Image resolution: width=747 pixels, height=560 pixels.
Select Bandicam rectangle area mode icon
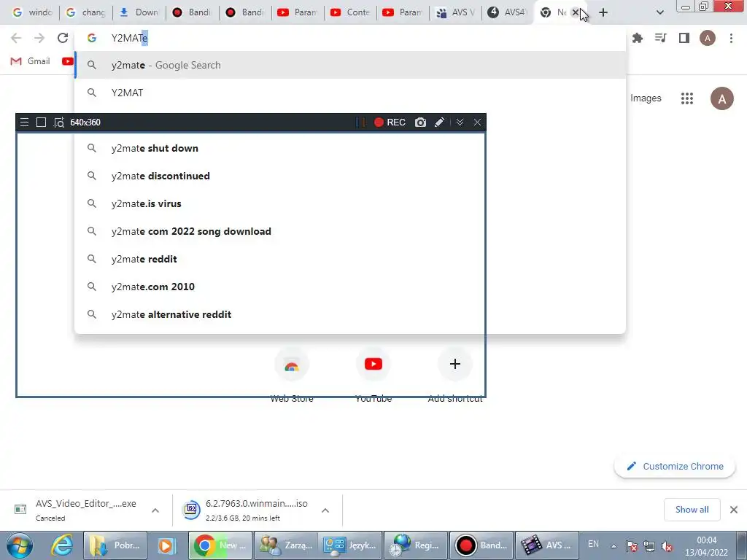41,122
